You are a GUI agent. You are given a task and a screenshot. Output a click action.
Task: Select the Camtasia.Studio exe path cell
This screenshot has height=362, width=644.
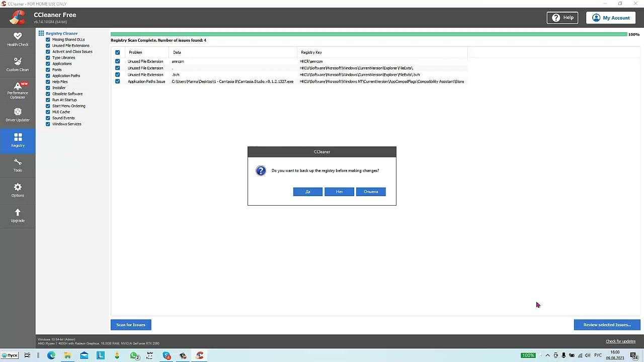click(232, 81)
